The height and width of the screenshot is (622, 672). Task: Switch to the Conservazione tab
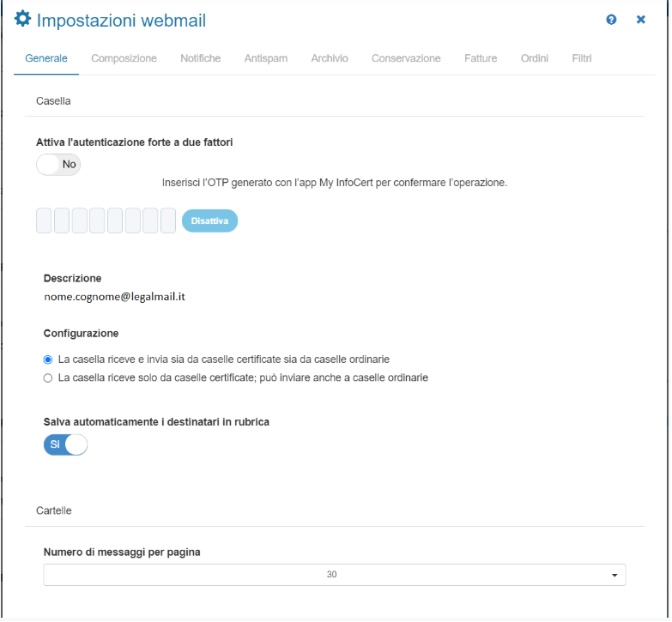click(406, 58)
